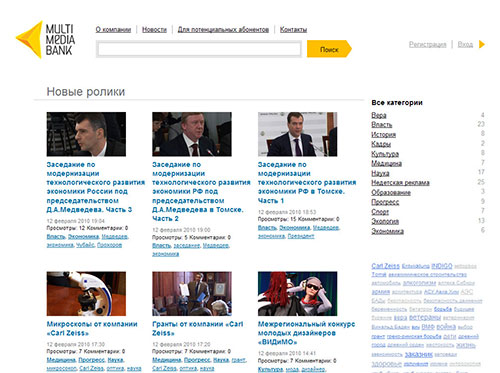Viewport: 500px width, 373px height.
Task: Click Экономика tag under Часть 1 video
Action: [295, 228]
